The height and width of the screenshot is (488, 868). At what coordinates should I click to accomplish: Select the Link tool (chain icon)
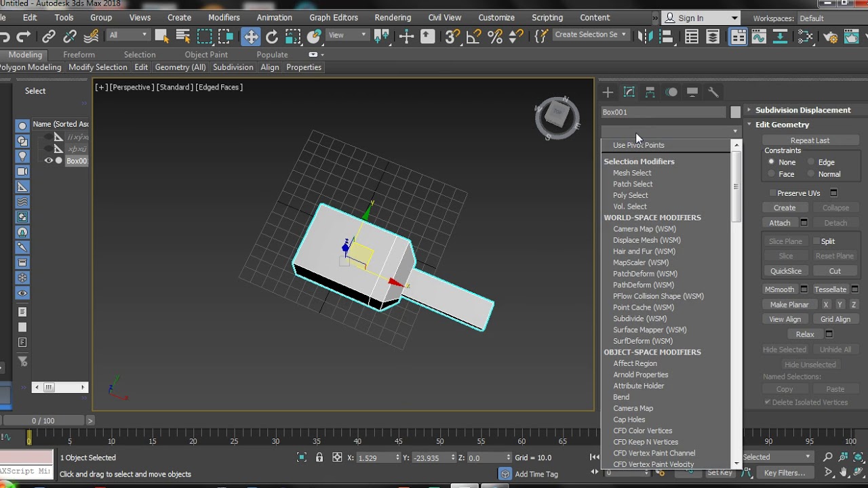[x=49, y=37]
